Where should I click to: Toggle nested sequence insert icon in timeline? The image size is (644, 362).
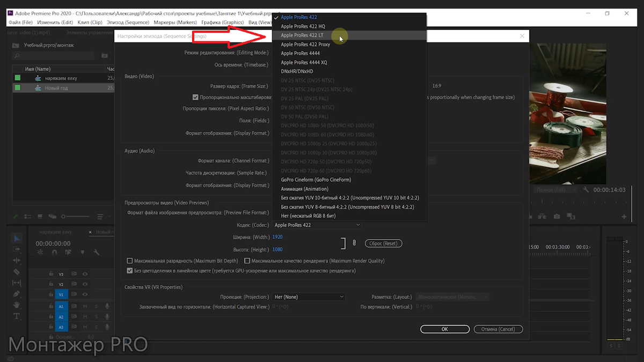(40, 252)
